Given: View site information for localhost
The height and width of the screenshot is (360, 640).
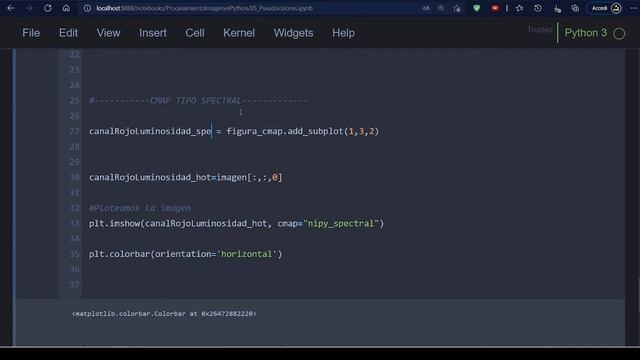Looking at the screenshot, I should [87, 8].
